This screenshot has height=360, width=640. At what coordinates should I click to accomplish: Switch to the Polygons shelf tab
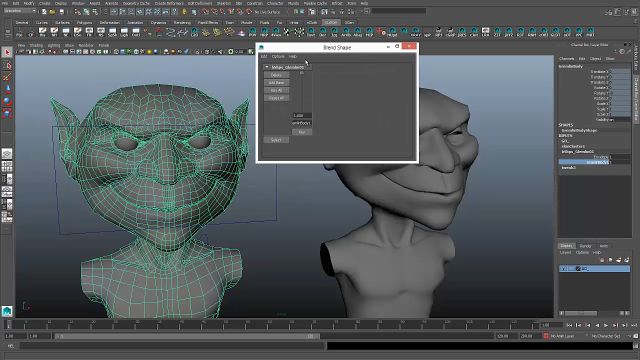point(84,22)
